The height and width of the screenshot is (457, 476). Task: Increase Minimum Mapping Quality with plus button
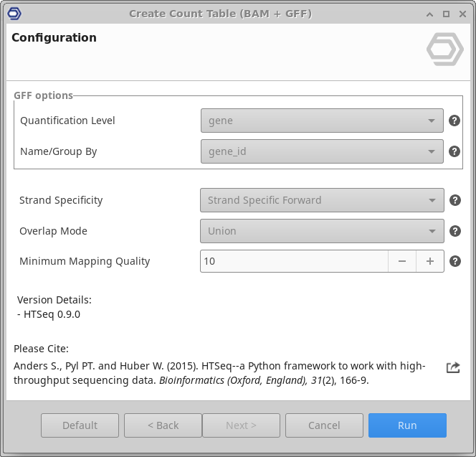pyautogui.click(x=430, y=261)
